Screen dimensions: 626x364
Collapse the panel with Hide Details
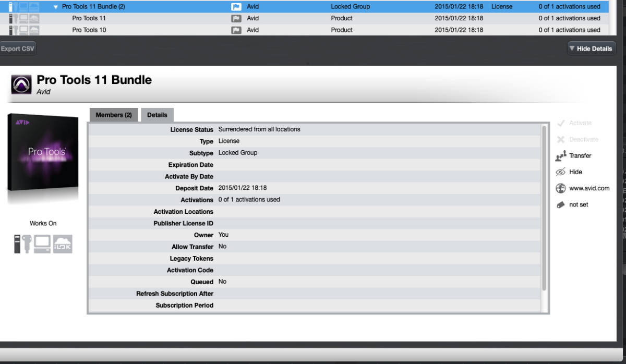[x=591, y=48]
